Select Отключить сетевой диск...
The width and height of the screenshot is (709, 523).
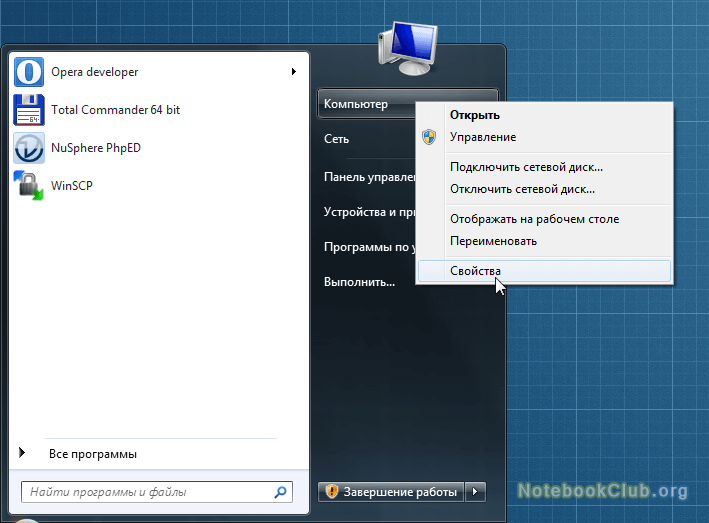544,189
